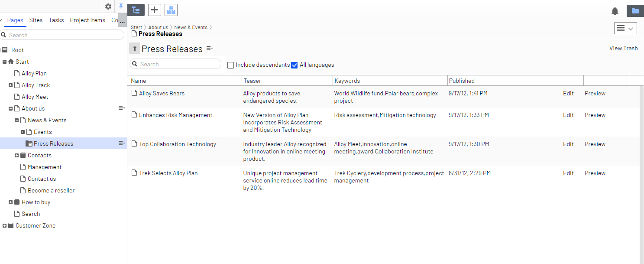Select Become a reseller in tree
Screen dimensions: 644x264
(51, 190)
